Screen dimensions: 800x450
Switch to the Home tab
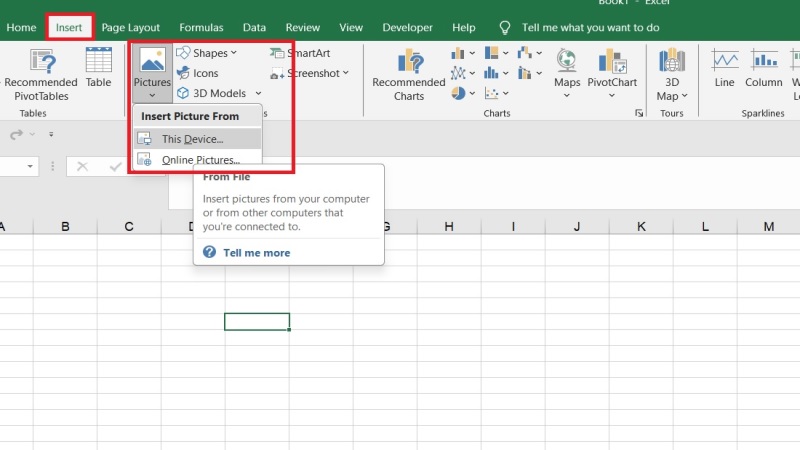(x=21, y=28)
